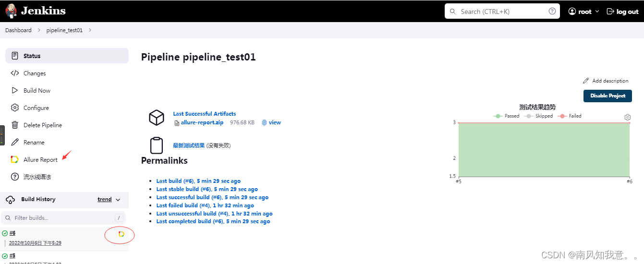Click the fingerprint icon beside view

264,122
